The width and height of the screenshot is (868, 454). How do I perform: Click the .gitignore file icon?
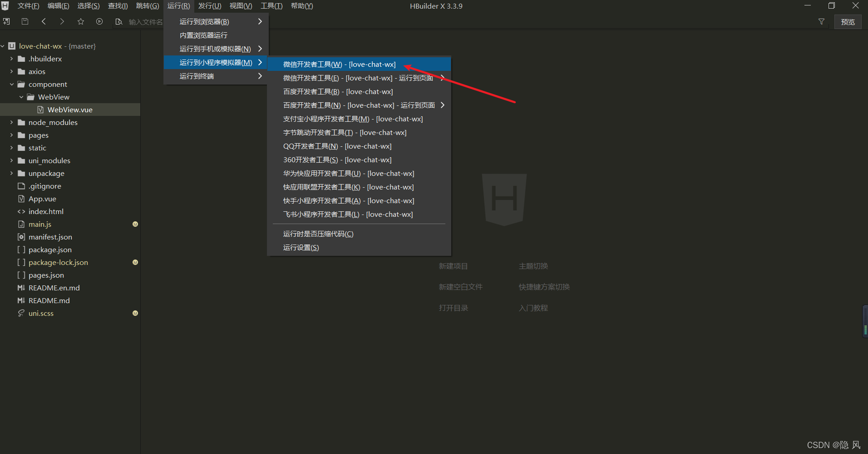click(x=21, y=186)
